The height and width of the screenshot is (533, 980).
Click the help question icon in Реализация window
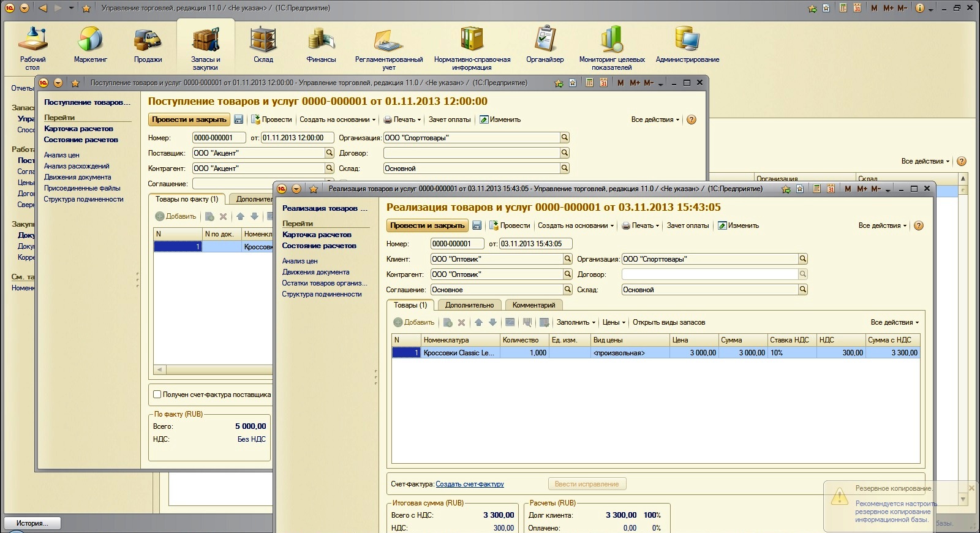[918, 225]
